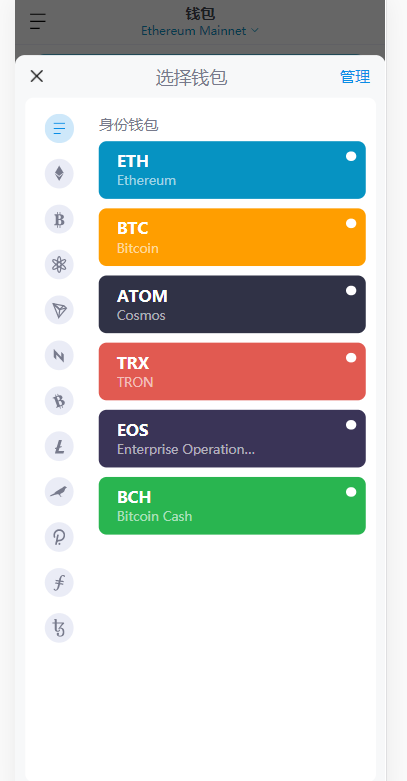Screen dimensions: 407x781
Task: Select the Nervos sidebar icon
Action: [x=59, y=356]
